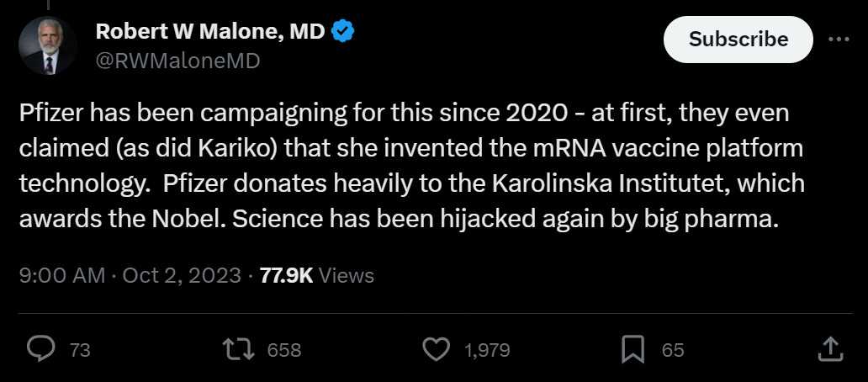The image size is (868, 382).
Task: Click the 65 bookmarks count
Action: 673,350
